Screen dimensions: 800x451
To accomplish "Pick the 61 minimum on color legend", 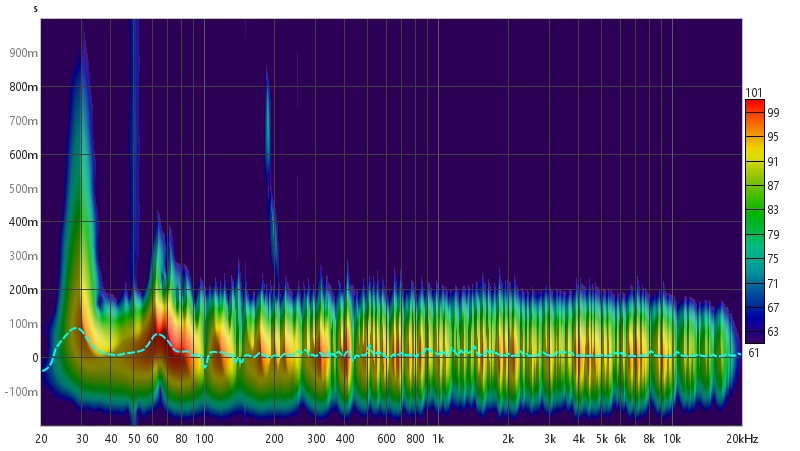I will coord(754,351).
